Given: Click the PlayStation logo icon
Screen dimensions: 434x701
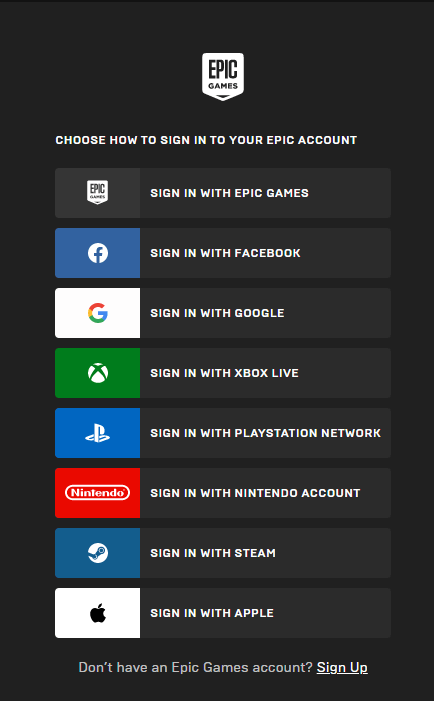Looking at the screenshot, I should click(x=97, y=433).
